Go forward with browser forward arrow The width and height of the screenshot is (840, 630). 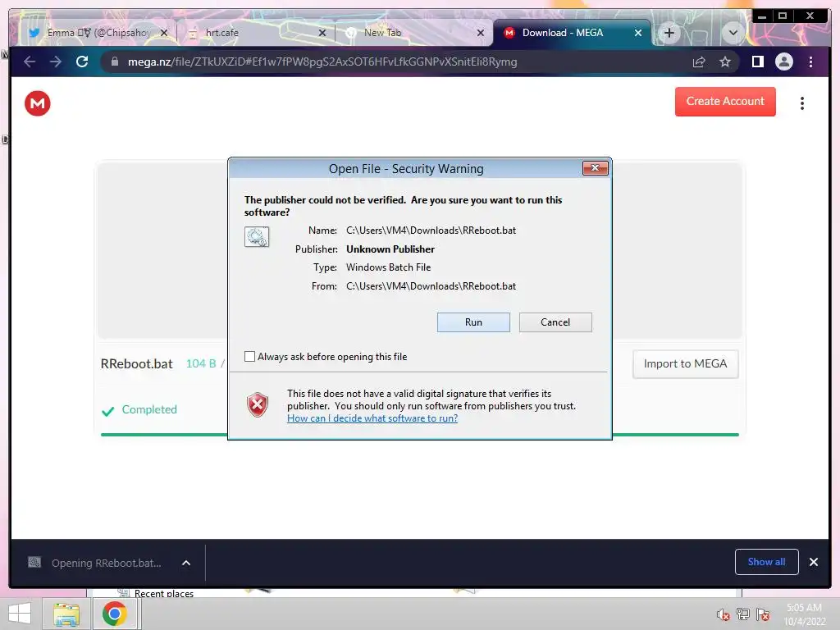(55, 62)
